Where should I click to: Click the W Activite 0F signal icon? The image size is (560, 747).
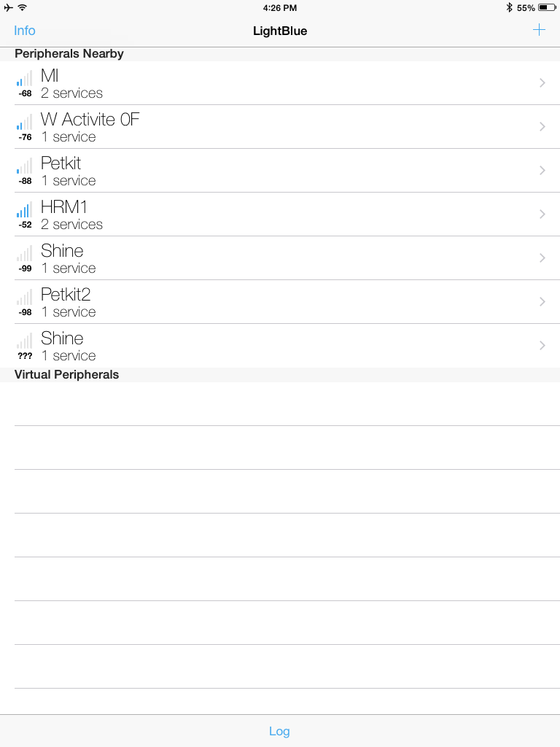(x=24, y=122)
